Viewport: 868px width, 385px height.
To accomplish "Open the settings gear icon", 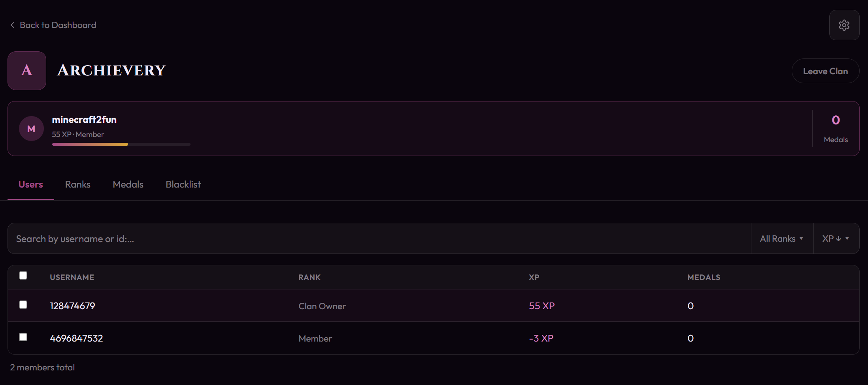I will (x=844, y=25).
